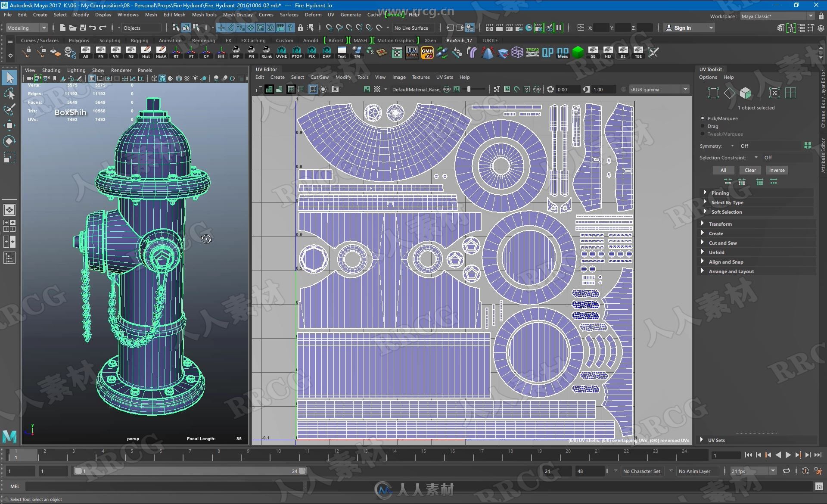Click the TREAD shelf icon
Image resolution: width=827 pixels, height=504 pixels.
532,53
